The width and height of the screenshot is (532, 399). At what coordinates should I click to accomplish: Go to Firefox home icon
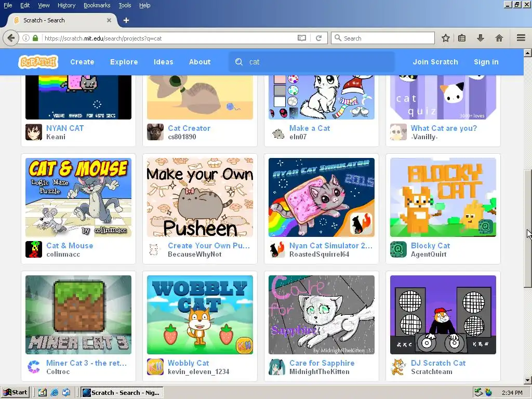click(499, 38)
